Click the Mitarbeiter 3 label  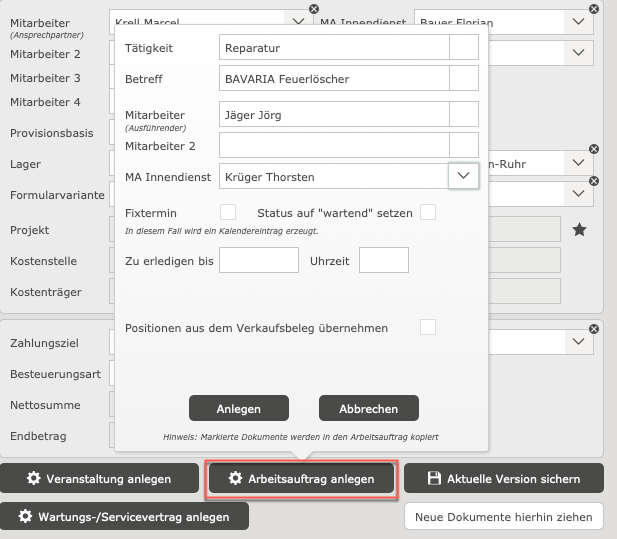click(45, 78)
